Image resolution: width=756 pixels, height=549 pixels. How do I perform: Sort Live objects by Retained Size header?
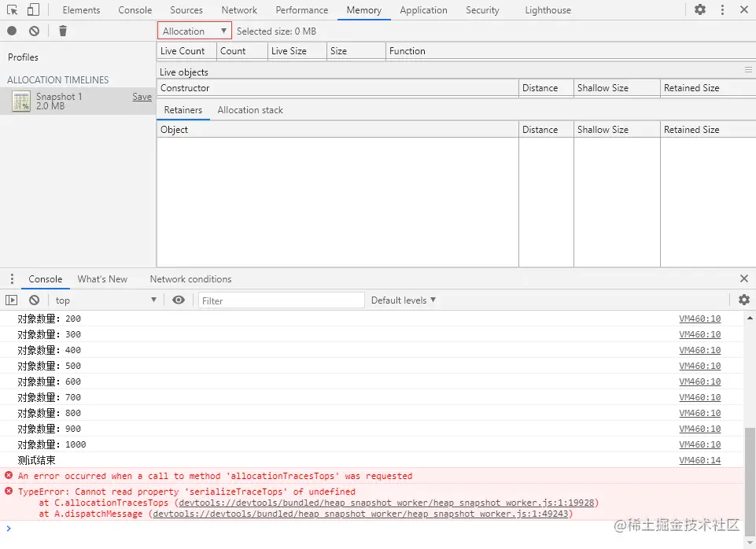point(708,88)
